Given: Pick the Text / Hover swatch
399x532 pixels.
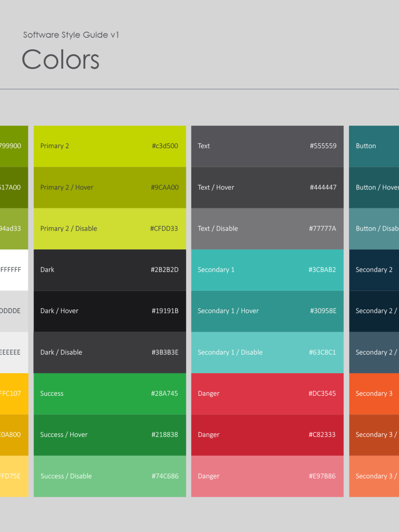Looking at the screenshot, I should tap(267, 188).
